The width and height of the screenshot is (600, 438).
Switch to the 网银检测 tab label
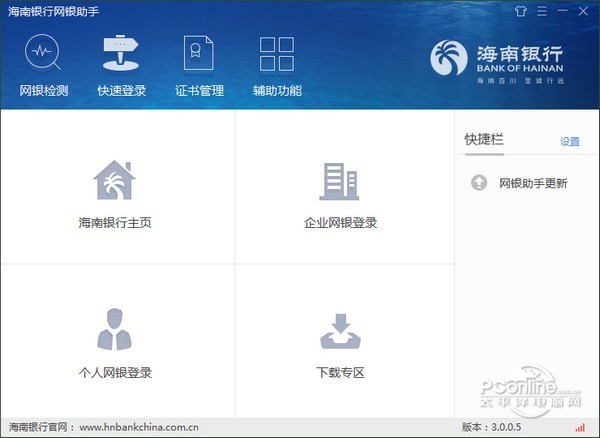coord(44,91)
